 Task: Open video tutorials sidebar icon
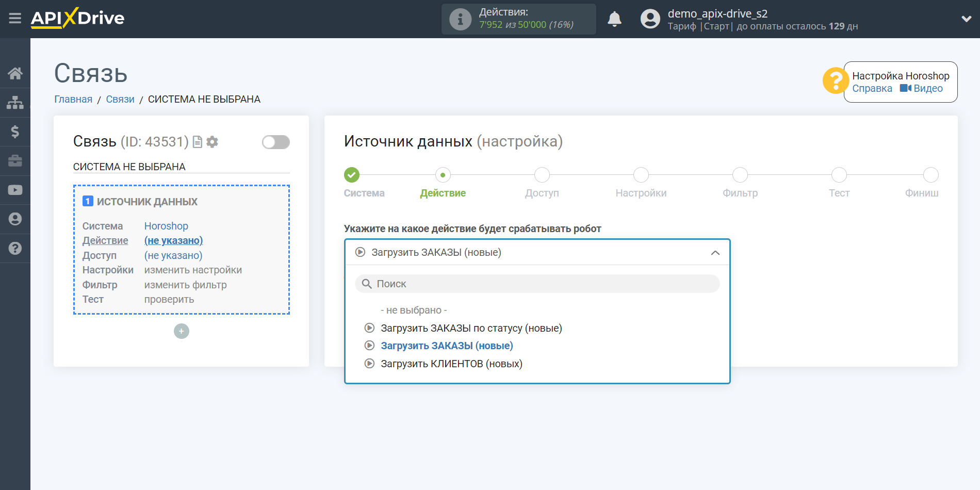click(x=15, y=190)
